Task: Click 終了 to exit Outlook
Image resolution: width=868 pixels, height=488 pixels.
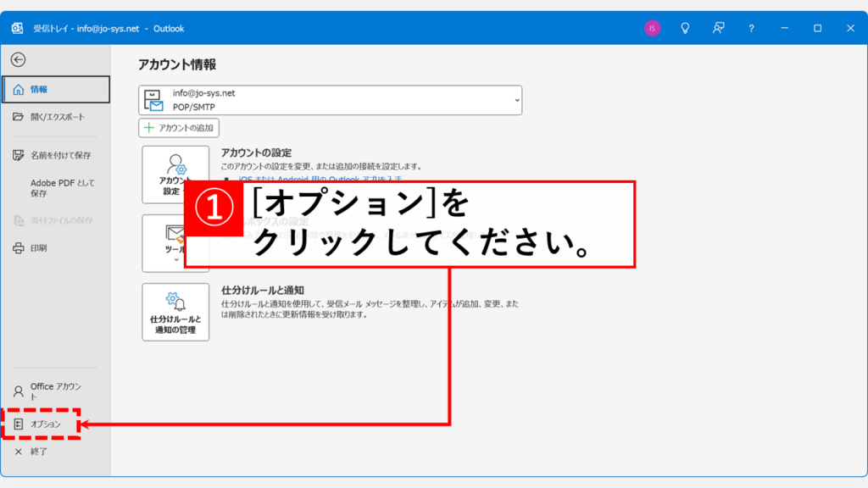Action: pyautogui.click(x=56, y=452)
